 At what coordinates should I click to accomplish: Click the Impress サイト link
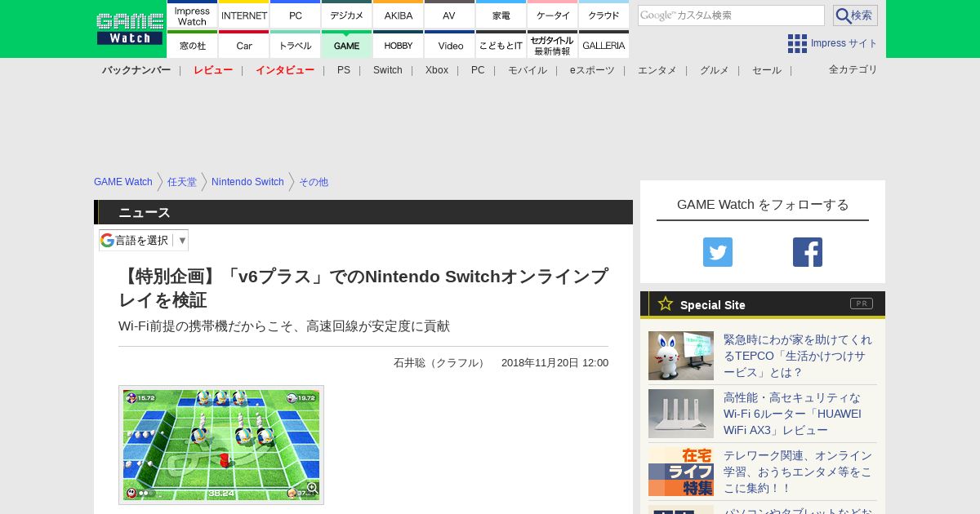tap(844, 43)
